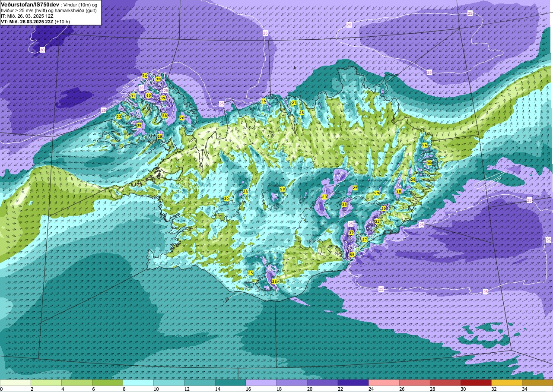Click the 6–8 m/s olive green legend swatch
The image size is (553, 392).
(108, 383)
